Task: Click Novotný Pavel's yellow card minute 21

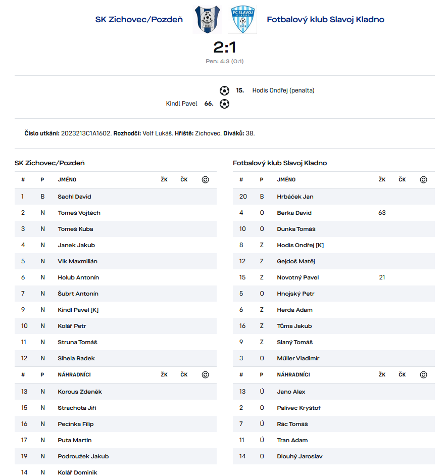Action: 382,278
